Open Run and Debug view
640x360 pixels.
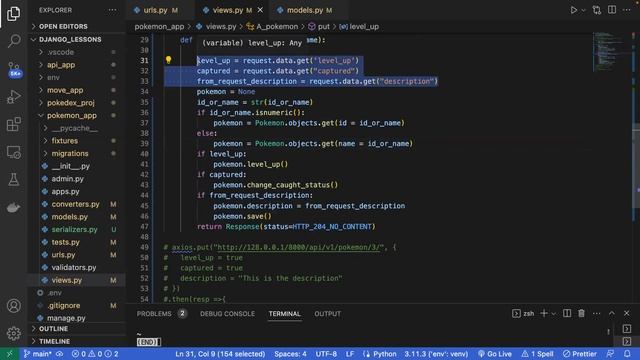(13, 97)
